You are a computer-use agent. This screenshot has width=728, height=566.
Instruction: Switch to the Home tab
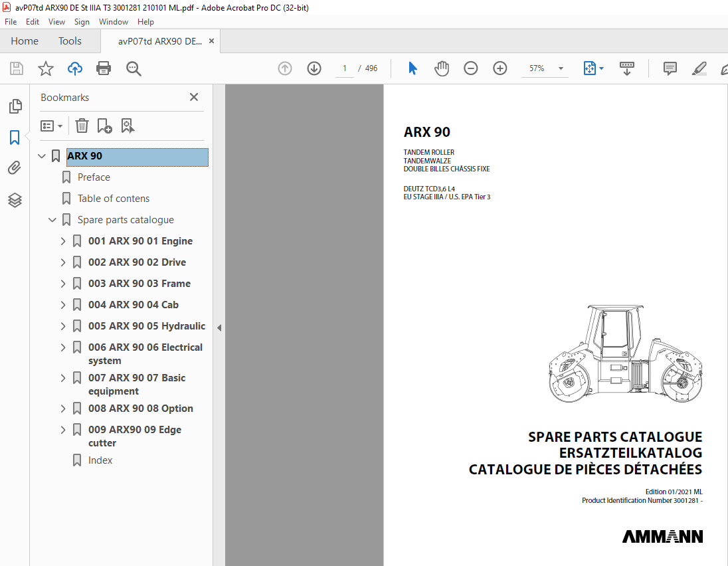coord(25,41)
